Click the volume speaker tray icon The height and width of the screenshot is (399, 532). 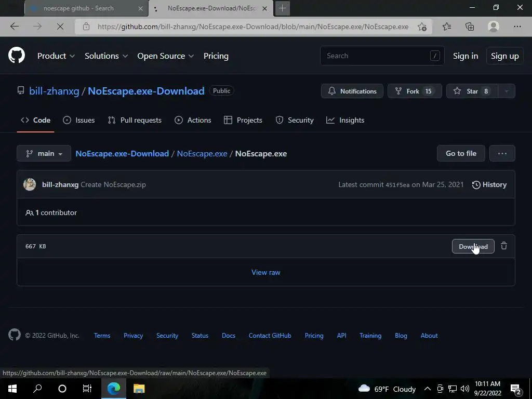coord(465,389)
